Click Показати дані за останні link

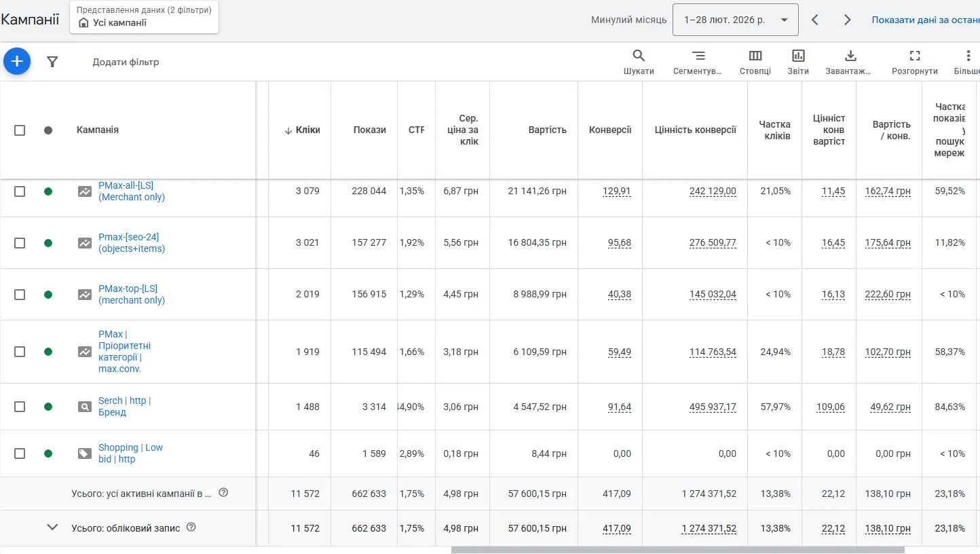click(x=926, y=20)
